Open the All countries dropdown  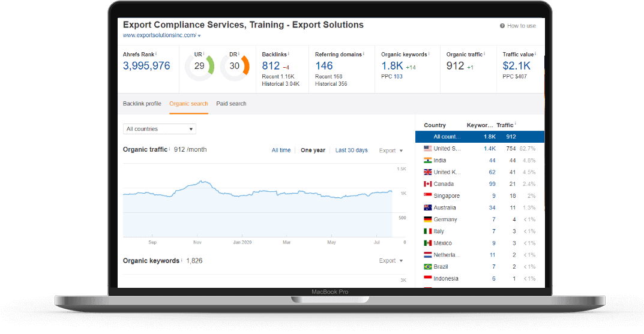coord(160,129)
